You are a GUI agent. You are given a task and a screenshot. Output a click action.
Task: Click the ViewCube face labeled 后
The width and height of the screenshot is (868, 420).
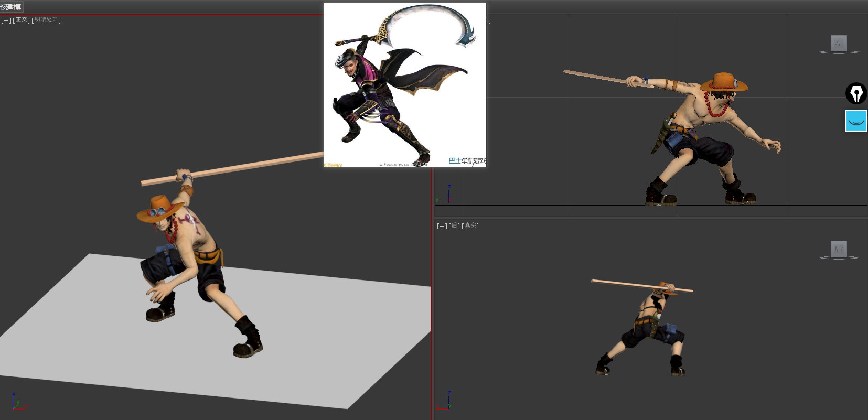[839, 249]
